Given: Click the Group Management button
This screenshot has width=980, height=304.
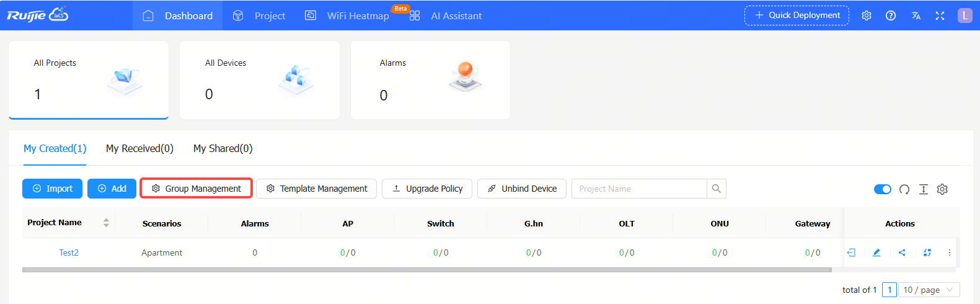Looking at the screenshot, I should 196,189.
